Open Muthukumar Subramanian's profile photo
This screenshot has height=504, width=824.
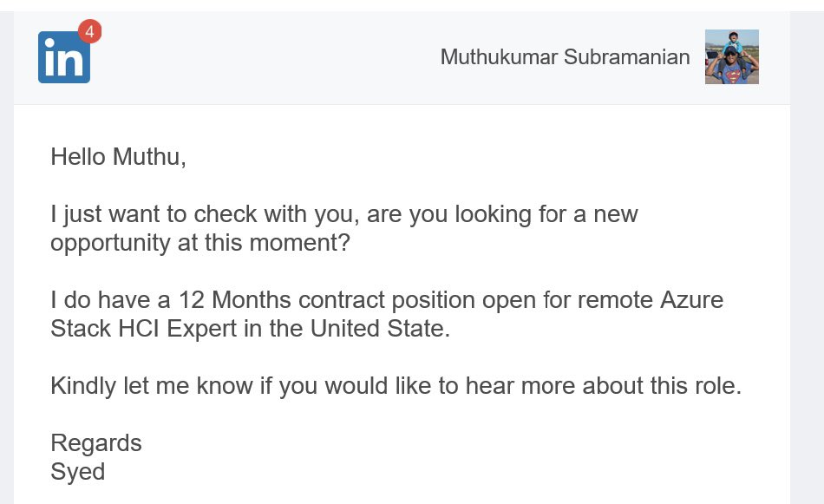point(731,56)
